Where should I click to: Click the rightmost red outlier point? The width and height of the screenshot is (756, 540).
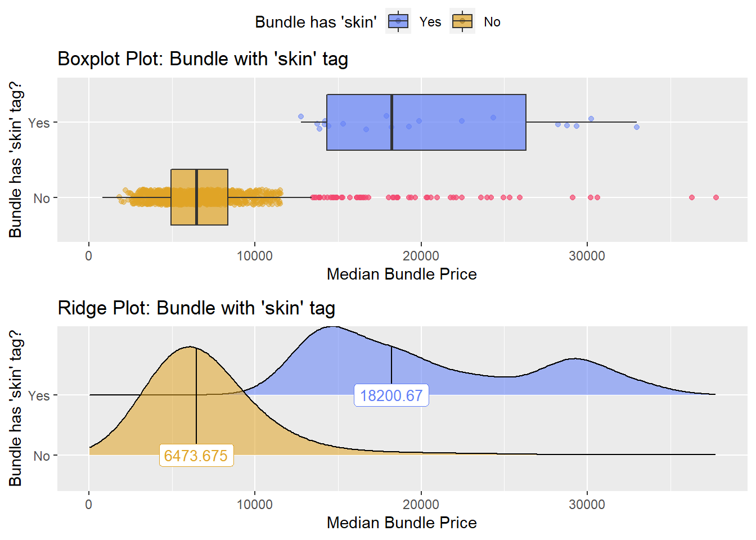(716, 197)
